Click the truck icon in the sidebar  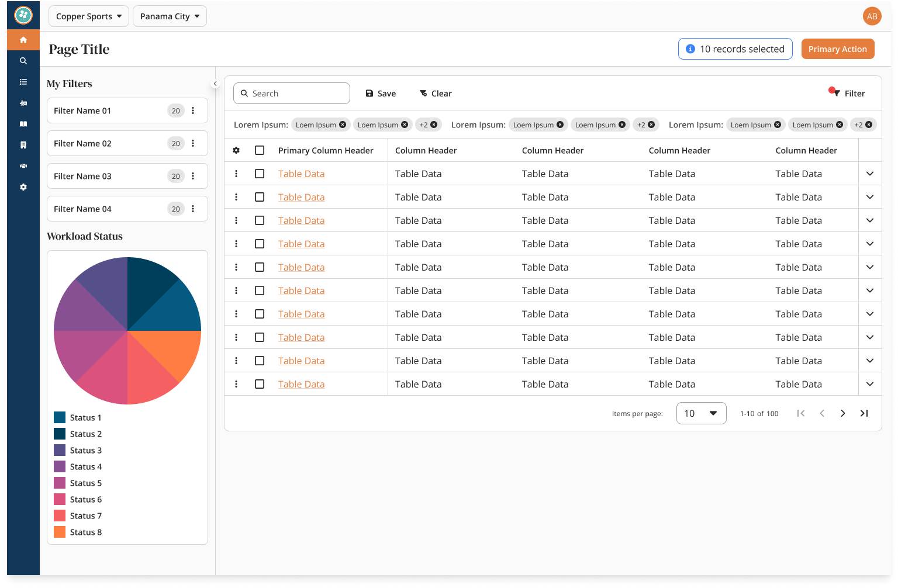click(23, 103)
